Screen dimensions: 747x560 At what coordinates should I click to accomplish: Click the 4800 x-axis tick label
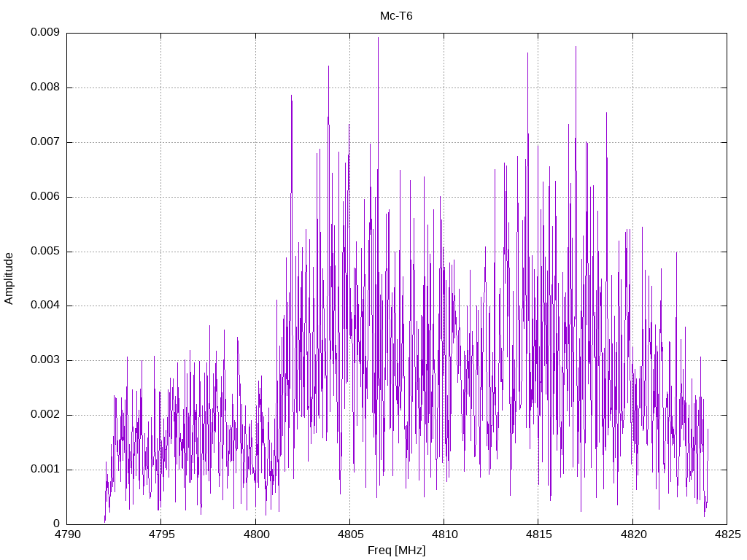click(x=256, y=534)
